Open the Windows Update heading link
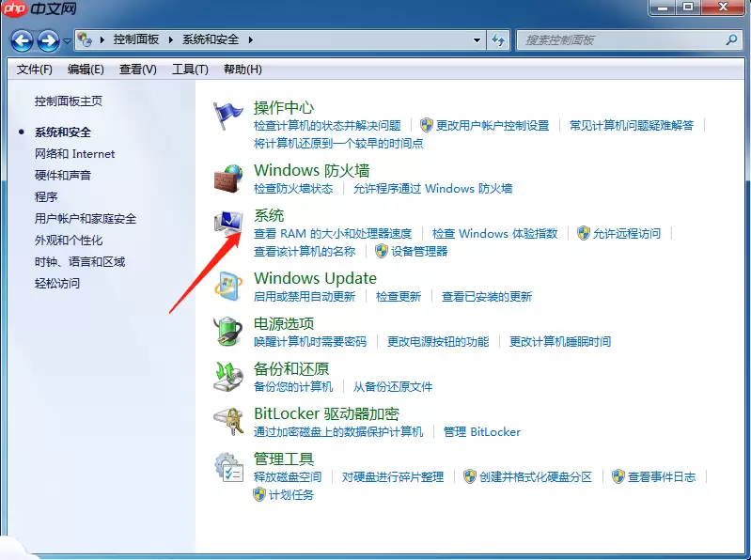The height and width of the screenshot is (560, 751). 315,278
